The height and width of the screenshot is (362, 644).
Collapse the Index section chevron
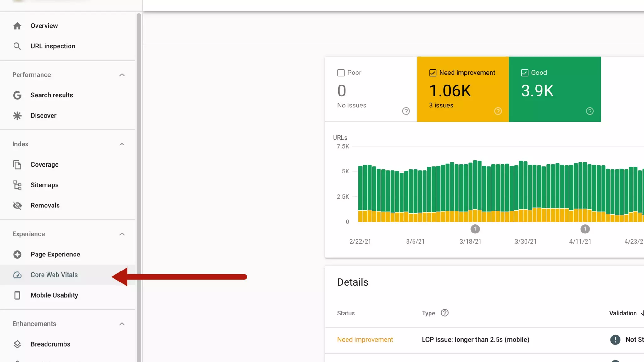(x=122, y=144)
